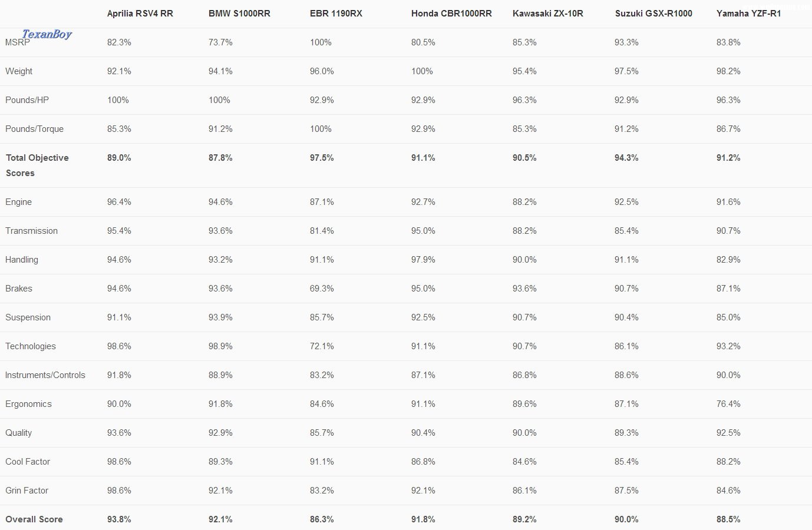Click the Aprilia RSV4 RR column header
812x530 pixels.
coord(140,14)
